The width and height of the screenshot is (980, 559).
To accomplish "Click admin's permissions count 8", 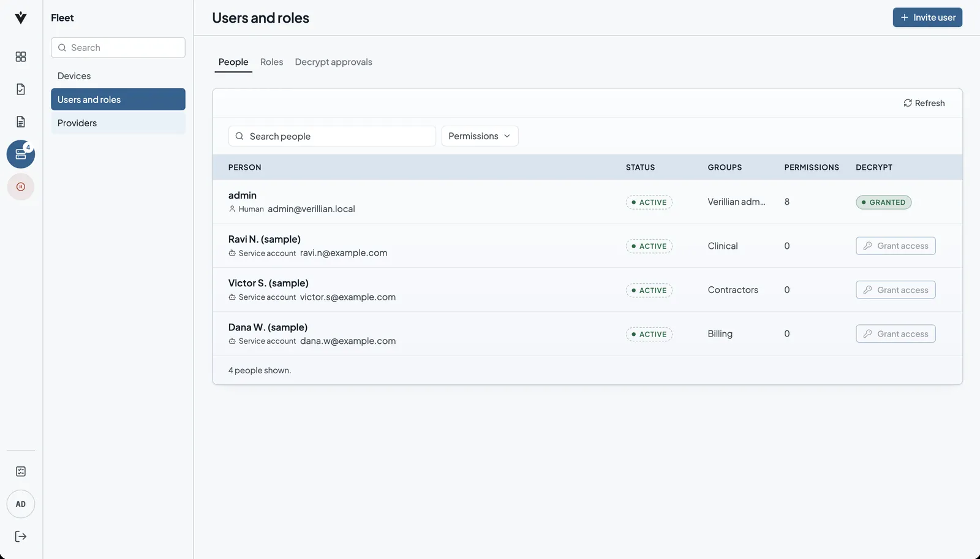I will [787, 202].
